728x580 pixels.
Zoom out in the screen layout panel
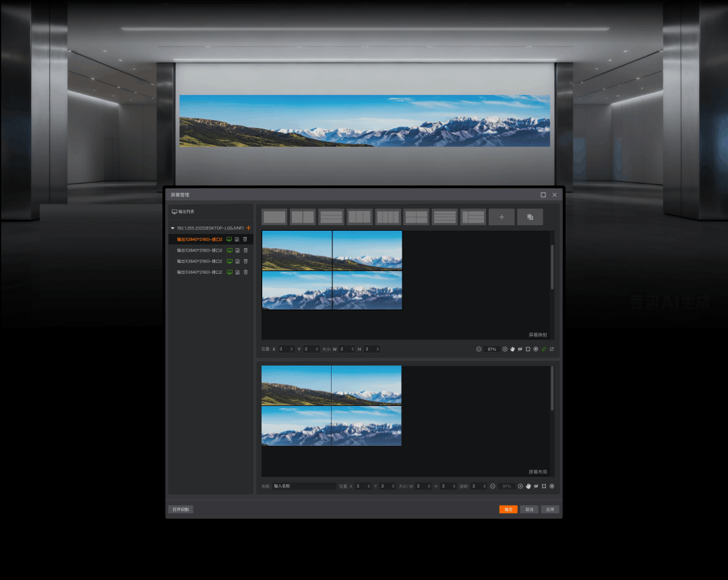tap(493, 486)
